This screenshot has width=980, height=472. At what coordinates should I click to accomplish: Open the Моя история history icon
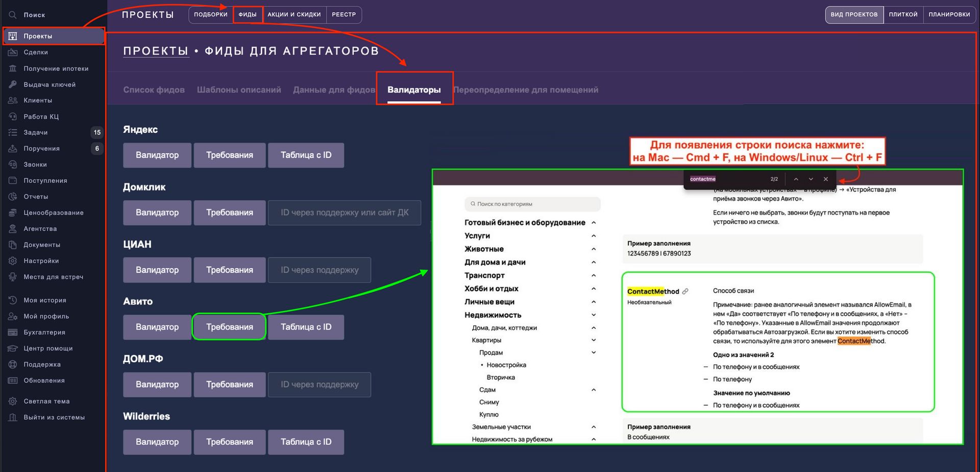click(13, 300)
